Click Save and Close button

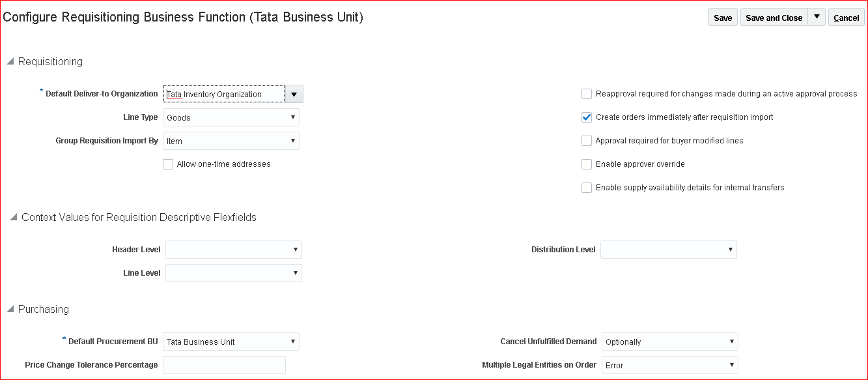coord(774,18)
